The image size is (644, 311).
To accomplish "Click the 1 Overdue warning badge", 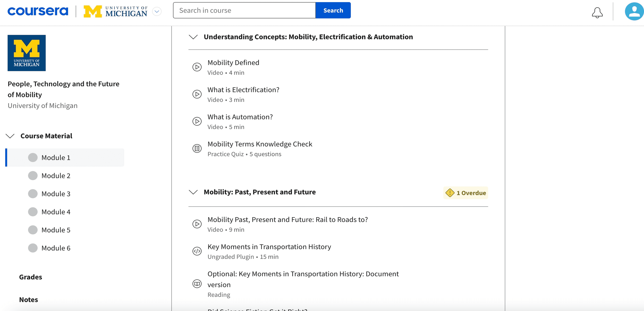I will click(466, 193).
